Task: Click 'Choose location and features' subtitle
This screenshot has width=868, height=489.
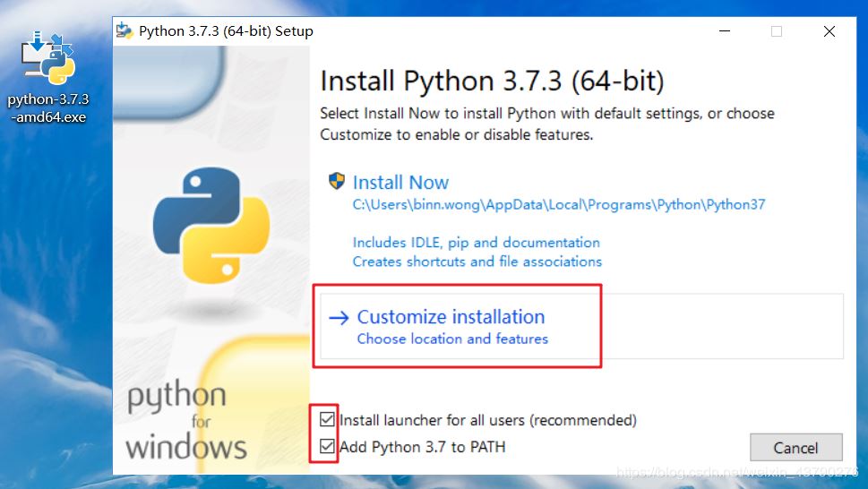Action: pyautogui.click(x=452, y=339)
